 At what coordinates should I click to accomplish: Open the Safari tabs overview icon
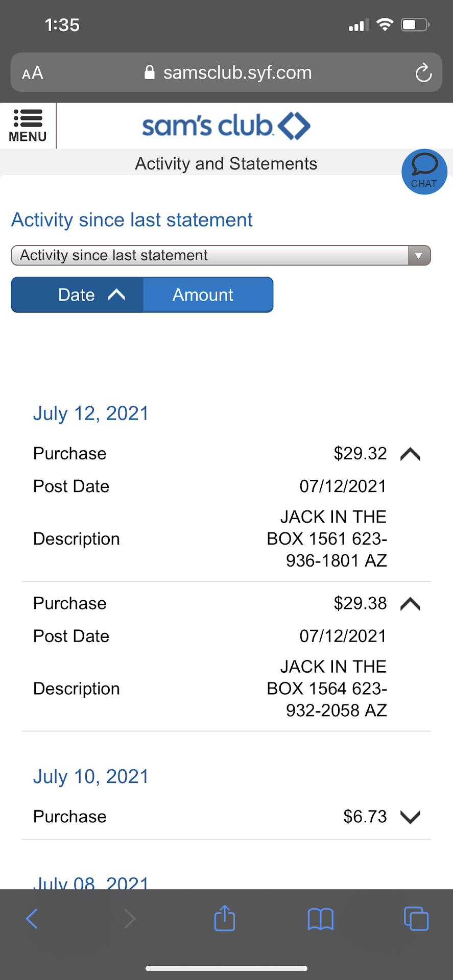pyautogui.click(x=416, y=919)
